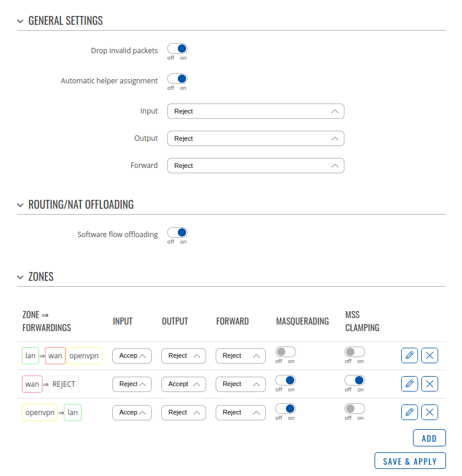Enable MSS clamping for the lan zone

[354, 352]
